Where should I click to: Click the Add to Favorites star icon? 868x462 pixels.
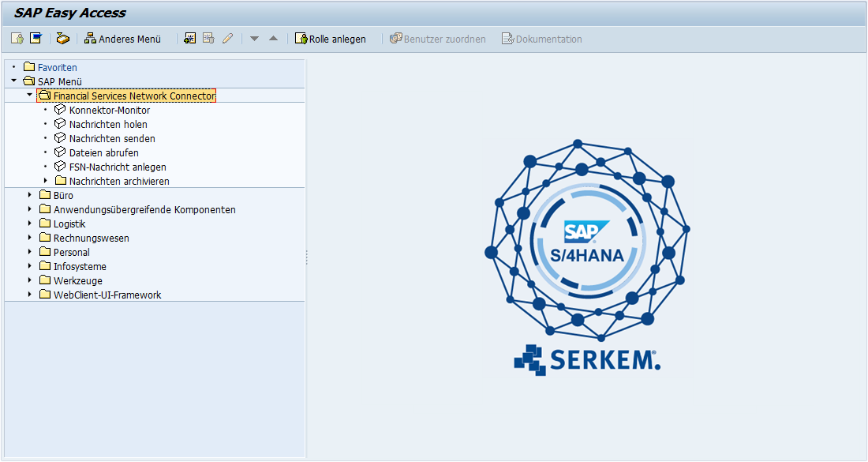(x=189, y=39)
